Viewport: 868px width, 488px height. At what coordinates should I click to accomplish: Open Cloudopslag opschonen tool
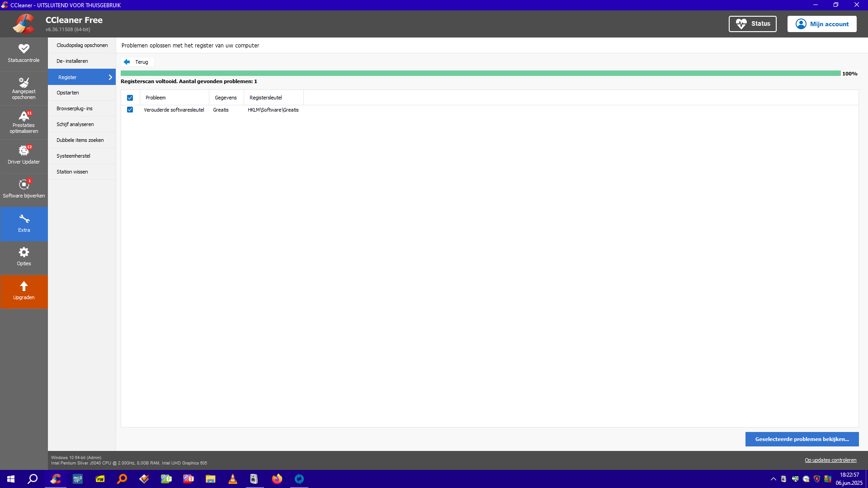coord(82,45)
